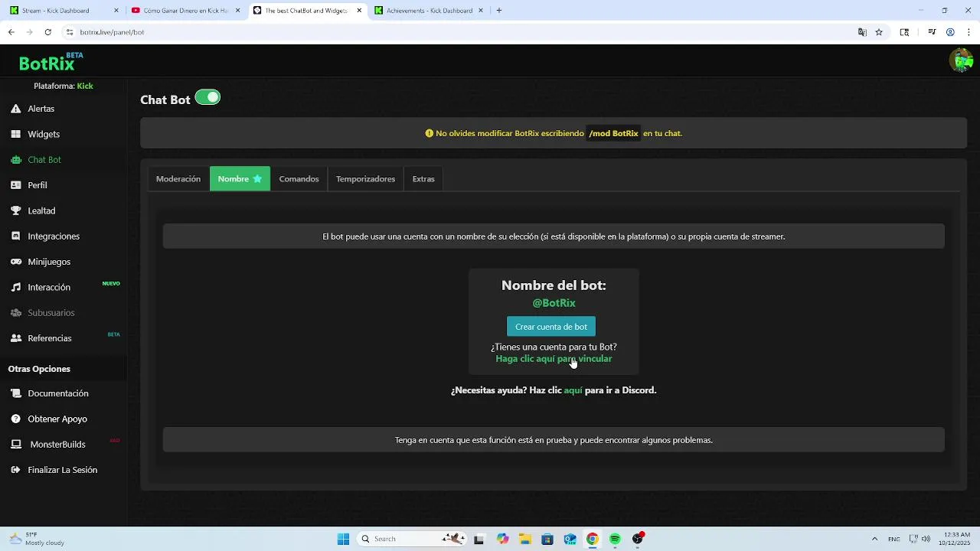Show hidden system tray icons chevron
The image size is (980, 551).
[x=874, y=539]
